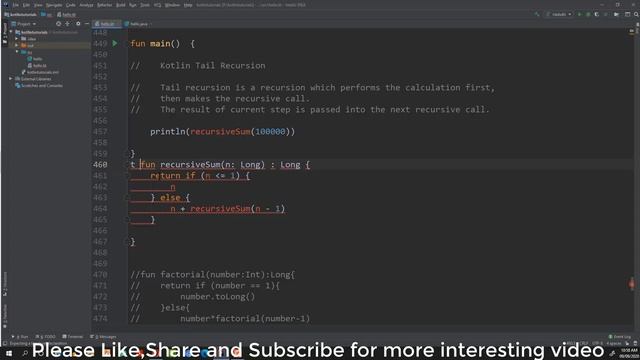Click the taskbar clock
Screen dimensions: 640x360
629,353
